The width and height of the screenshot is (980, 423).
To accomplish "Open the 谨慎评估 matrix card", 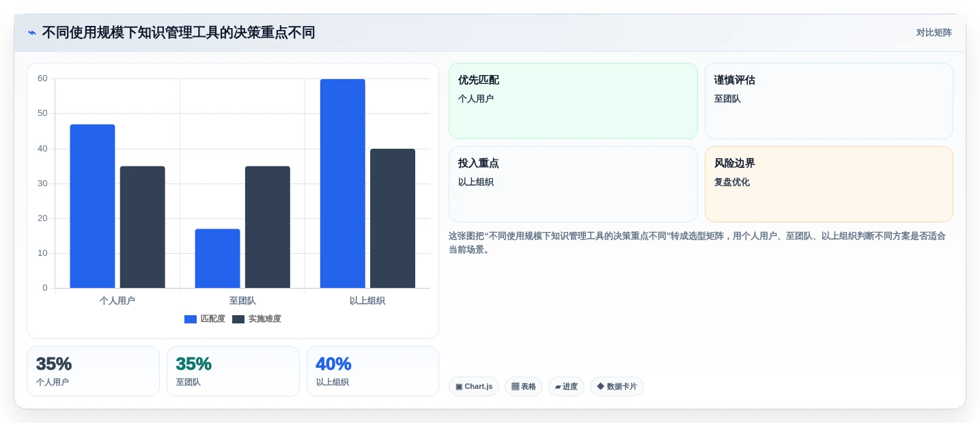I will click(828, 101).
